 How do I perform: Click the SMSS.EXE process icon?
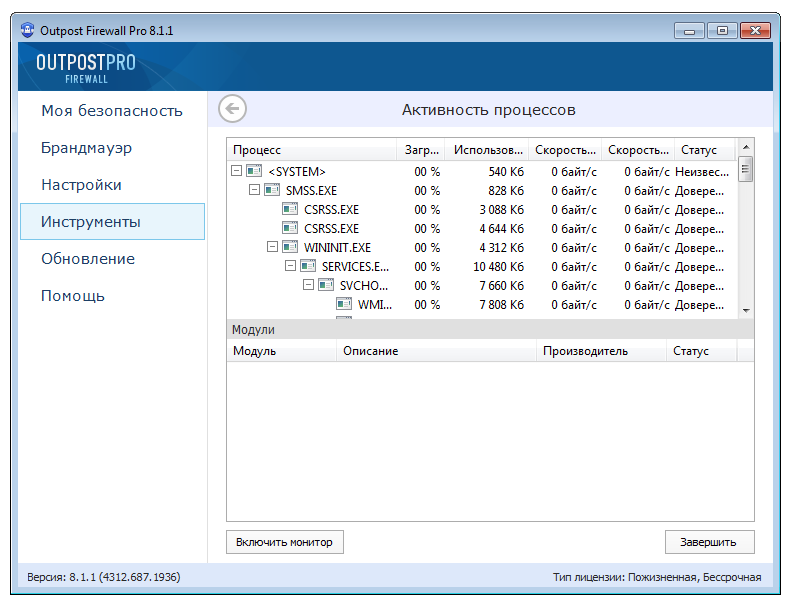pyautogui.click(x=272, y=190)
